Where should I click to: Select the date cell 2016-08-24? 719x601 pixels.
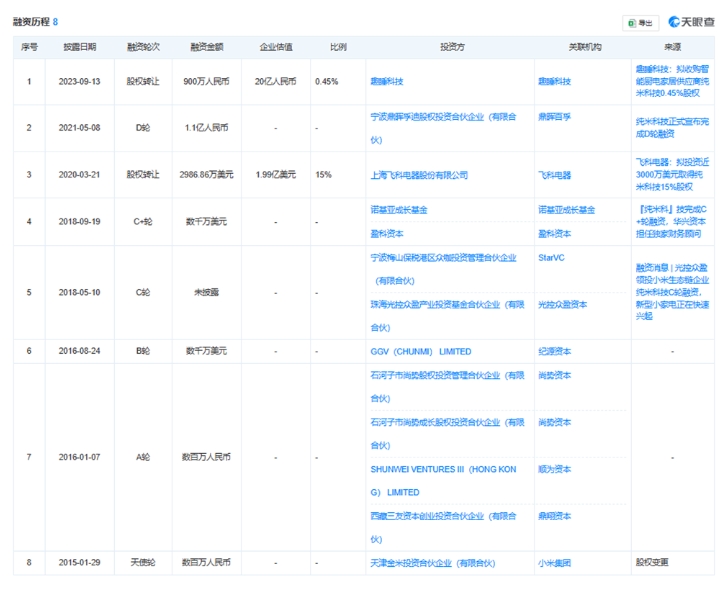[x=79, y=351]
